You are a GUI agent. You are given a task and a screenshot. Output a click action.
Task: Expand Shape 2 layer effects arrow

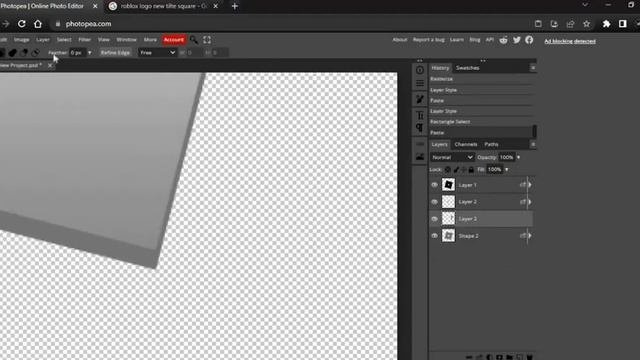(530, 236)
